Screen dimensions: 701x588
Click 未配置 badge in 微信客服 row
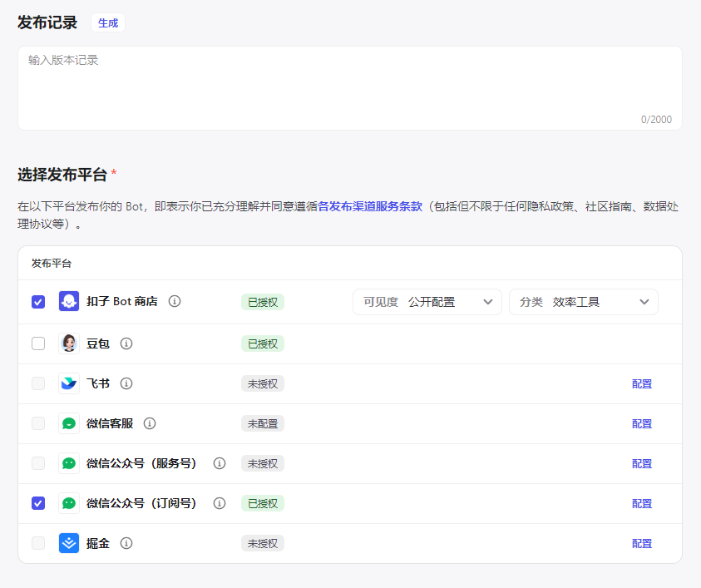pyautogui.click(x=263, y=423)
